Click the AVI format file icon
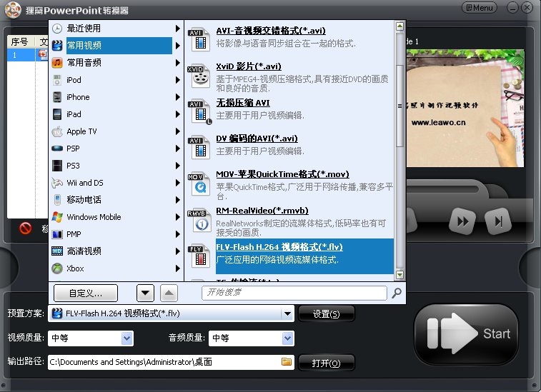Viewport: 541px width, 392px height. pyautogui.click(x=199, y=40)
